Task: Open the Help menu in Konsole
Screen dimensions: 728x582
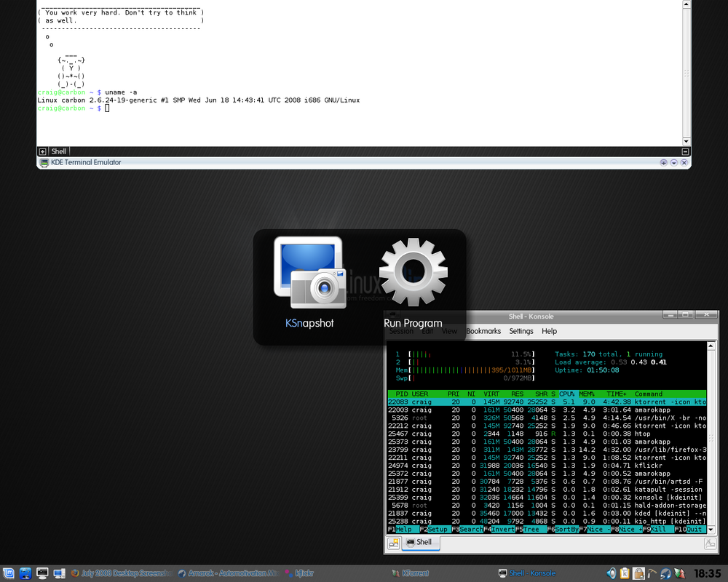Action: click(x=549, y=331)
